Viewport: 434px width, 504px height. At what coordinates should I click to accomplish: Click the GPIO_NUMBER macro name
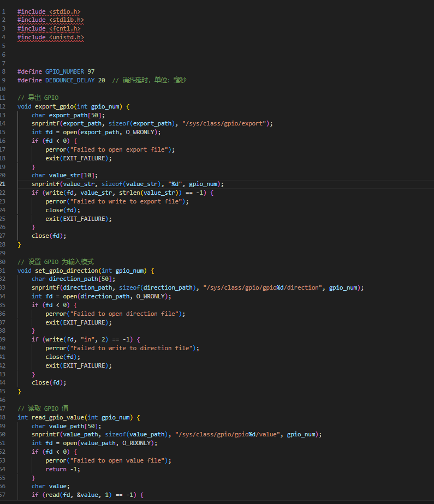64,71
